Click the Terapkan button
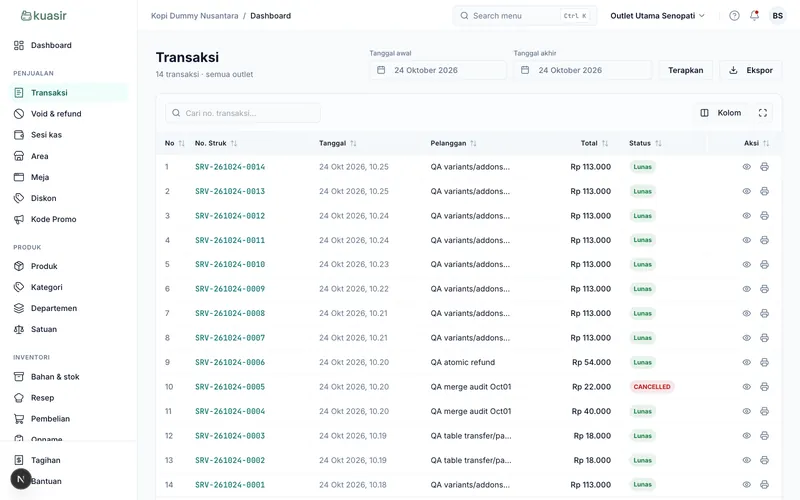Screen dimensions: 800x500 point(685,70)
